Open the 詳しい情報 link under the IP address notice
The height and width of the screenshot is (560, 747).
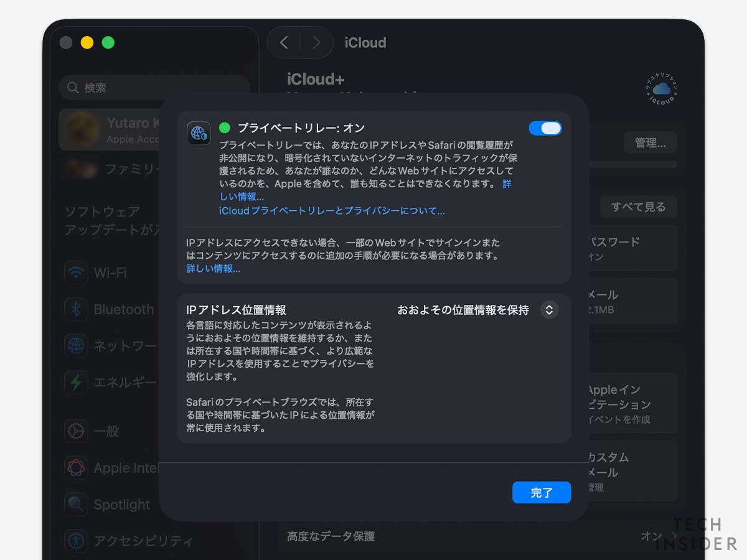(214, 269)
